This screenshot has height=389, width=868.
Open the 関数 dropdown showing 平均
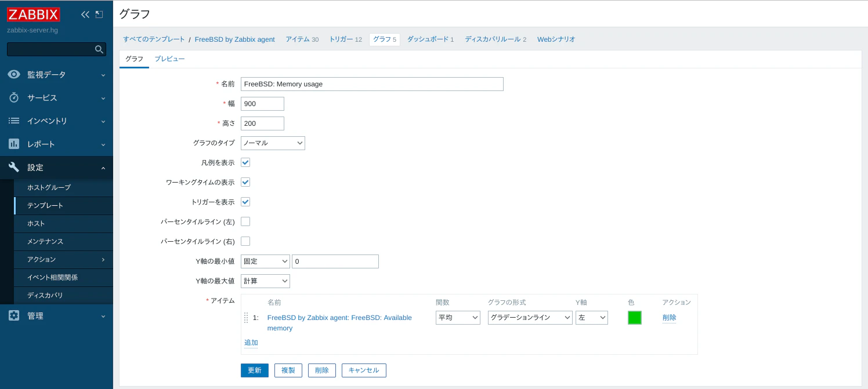tap(458, 318)
